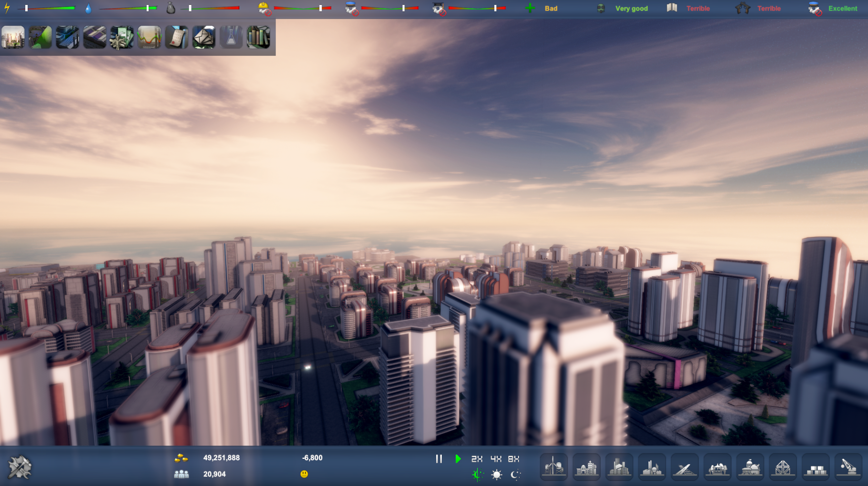
Task: Open the green terrain map icon
Action: click(40, 37)
